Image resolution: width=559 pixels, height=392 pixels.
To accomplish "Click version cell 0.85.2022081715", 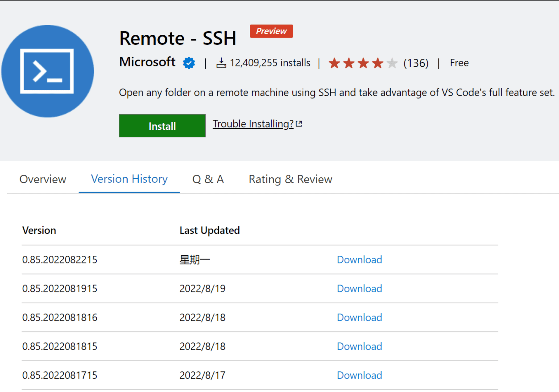I will coord(60,375).
